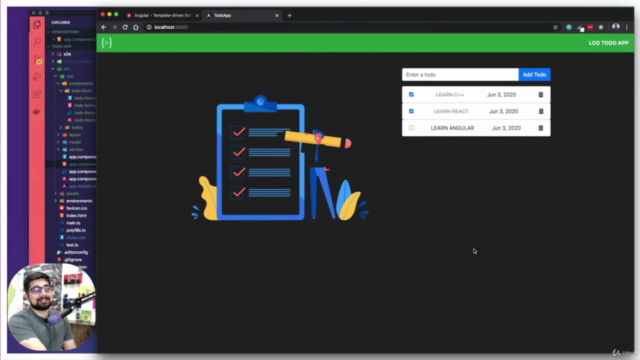Click the LEARN REACT todo text
Screen dimensions: 640x360
[451, 111]
